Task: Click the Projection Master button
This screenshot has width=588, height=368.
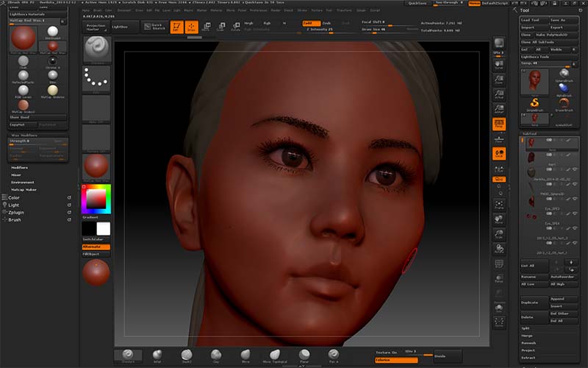Action: [x=96, y=27]
